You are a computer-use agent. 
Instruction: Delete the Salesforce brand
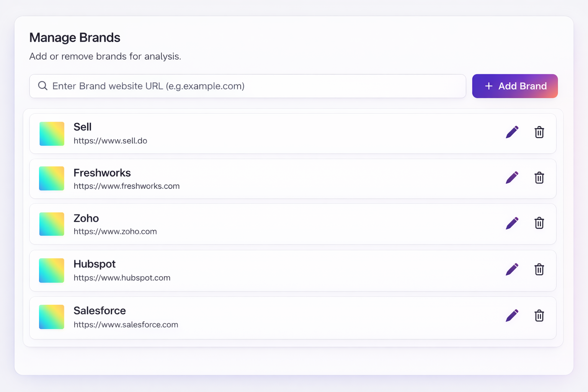pyautogui.click(x=539, y=316)
